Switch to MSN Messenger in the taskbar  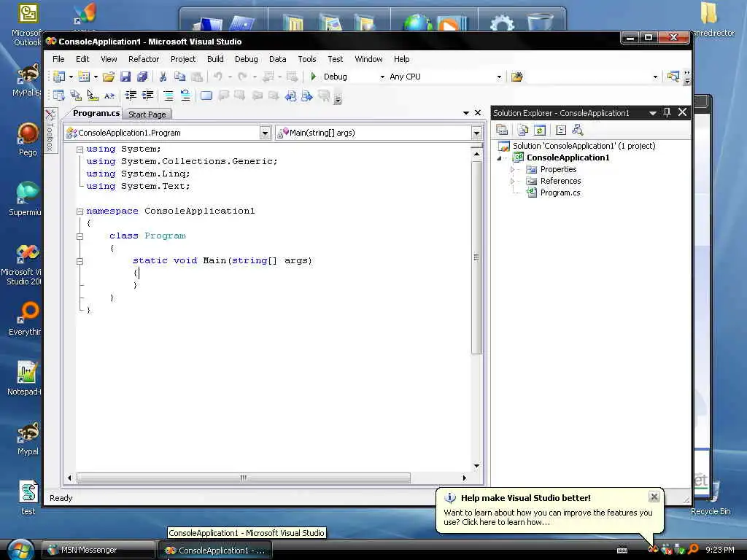[x=98, y=550]
